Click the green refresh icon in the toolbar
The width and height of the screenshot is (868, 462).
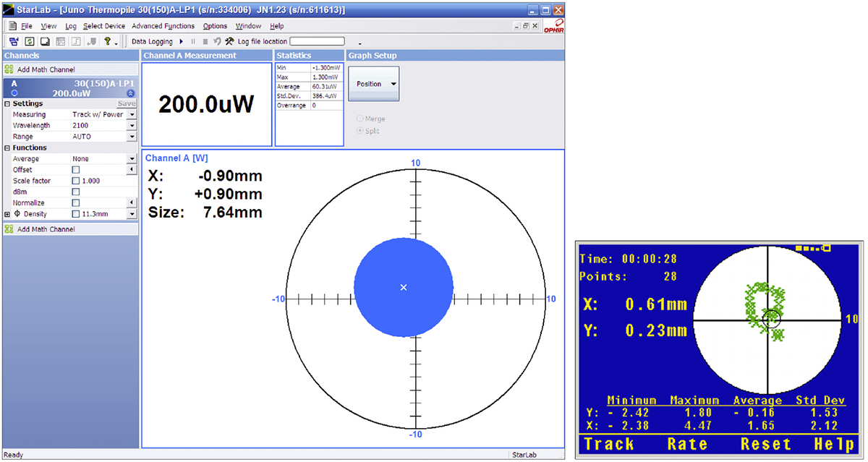pyautogui.click(x=30, y=42)
